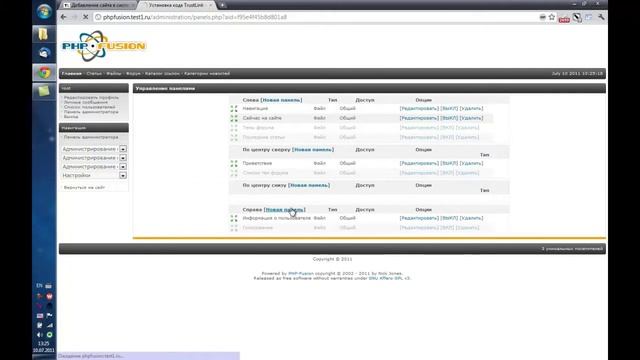This screenshot has width=640, height=360.
Task: Click 'Новая панель' next to 'По центру сверху'
Action: click(313, 150)
